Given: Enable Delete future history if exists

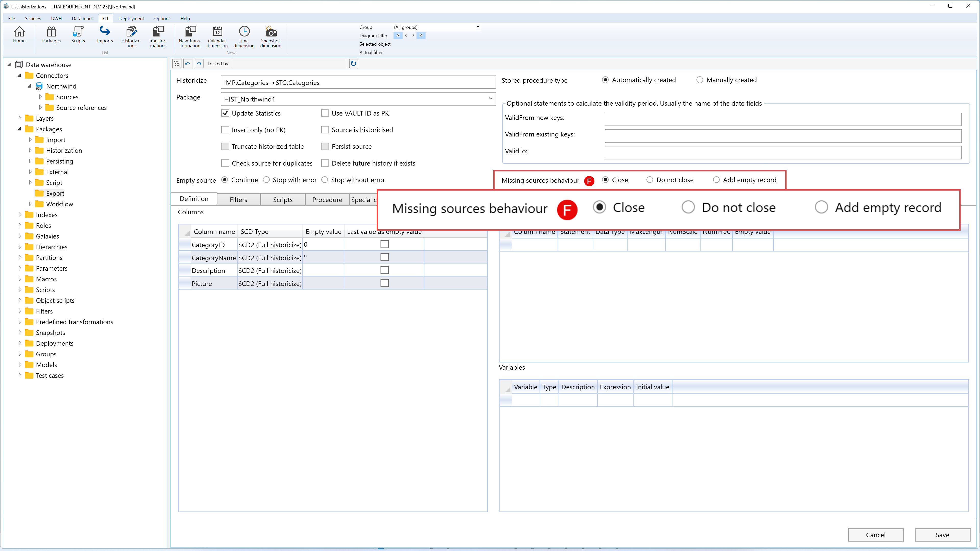Looking at the screenshot, I should point(325,163).
